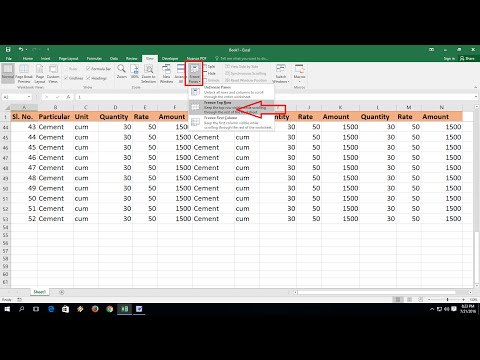Open Custom Views
Screen dimensions: 480x360
(53, 73)
